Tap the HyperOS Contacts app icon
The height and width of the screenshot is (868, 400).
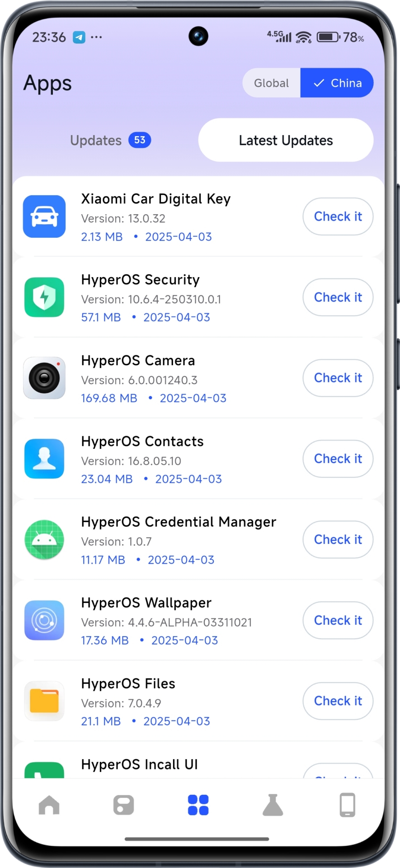44,459
